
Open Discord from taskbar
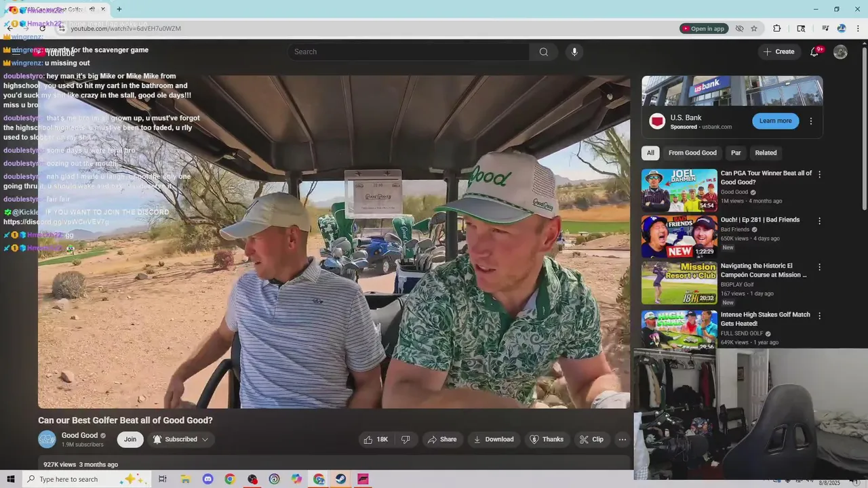tap(208, 479)
